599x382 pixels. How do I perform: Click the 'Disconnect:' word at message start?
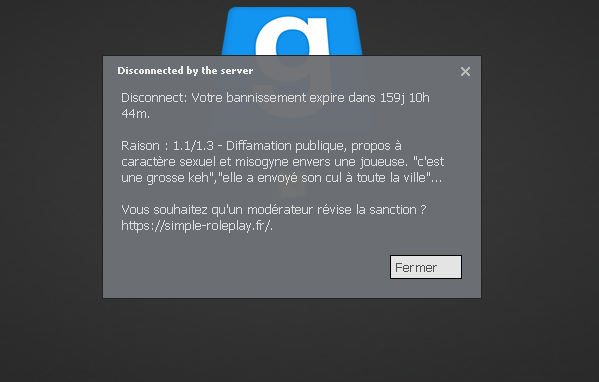(x=154, y=98)
